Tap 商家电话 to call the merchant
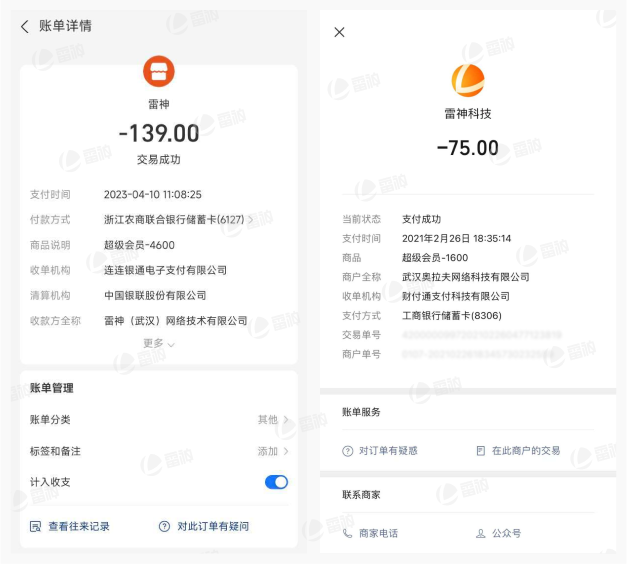 click(x=378, y=533)
